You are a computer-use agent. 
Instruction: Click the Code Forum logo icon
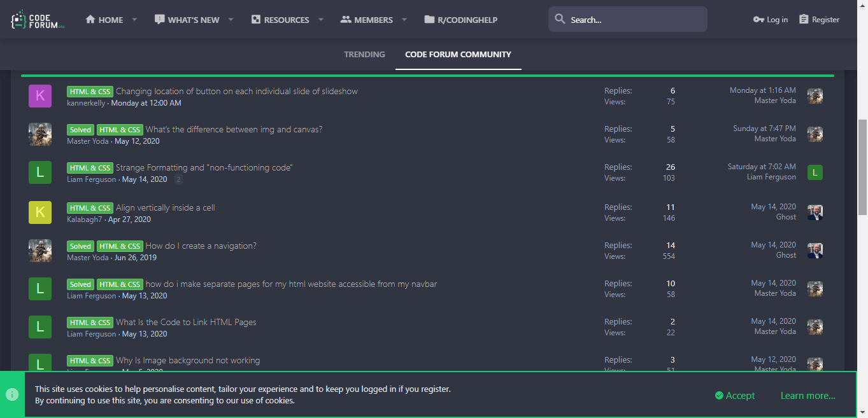coord(17,19)
